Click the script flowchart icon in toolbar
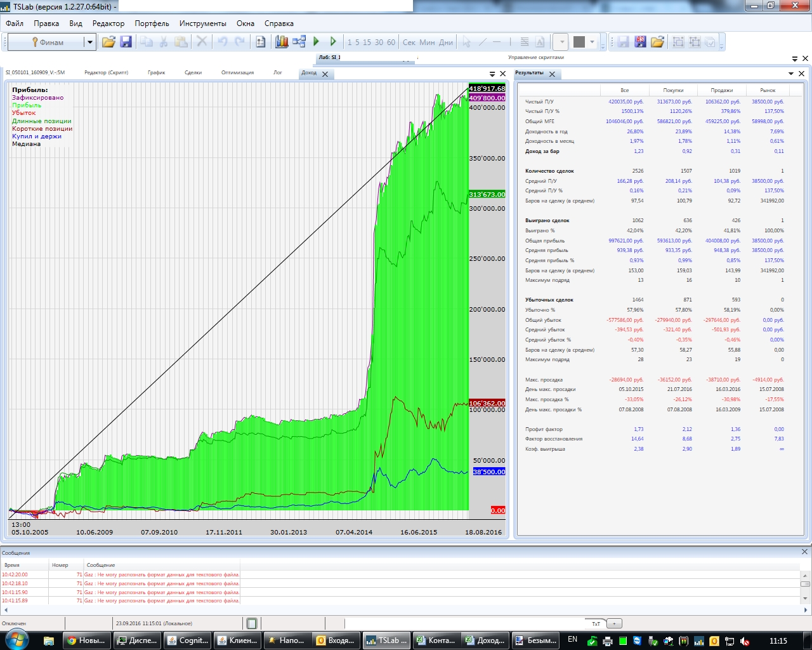The height and width of the screenshot is (650, 812). pyautogui.click(x=299, y=42)
